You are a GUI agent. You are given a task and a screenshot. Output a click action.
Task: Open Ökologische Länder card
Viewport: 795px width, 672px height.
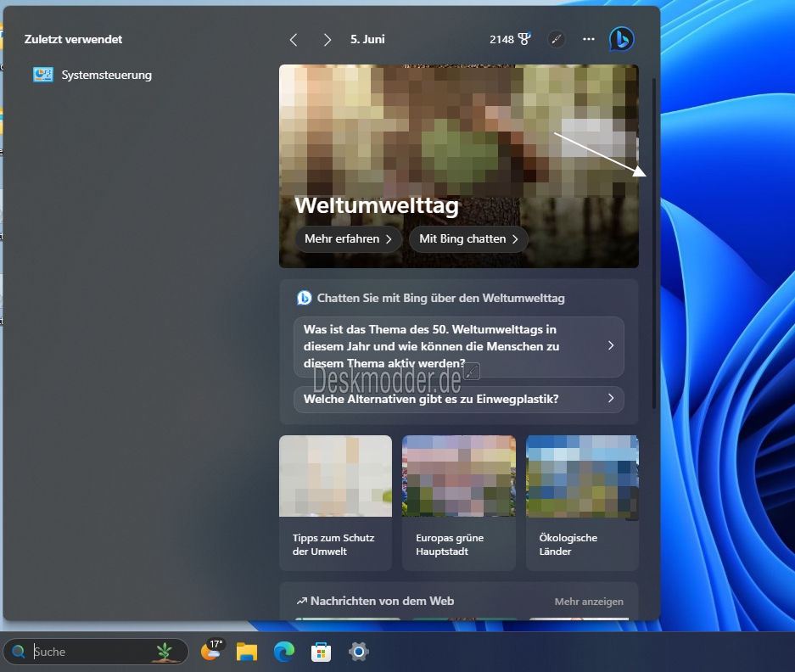click(x=582, y=502)
